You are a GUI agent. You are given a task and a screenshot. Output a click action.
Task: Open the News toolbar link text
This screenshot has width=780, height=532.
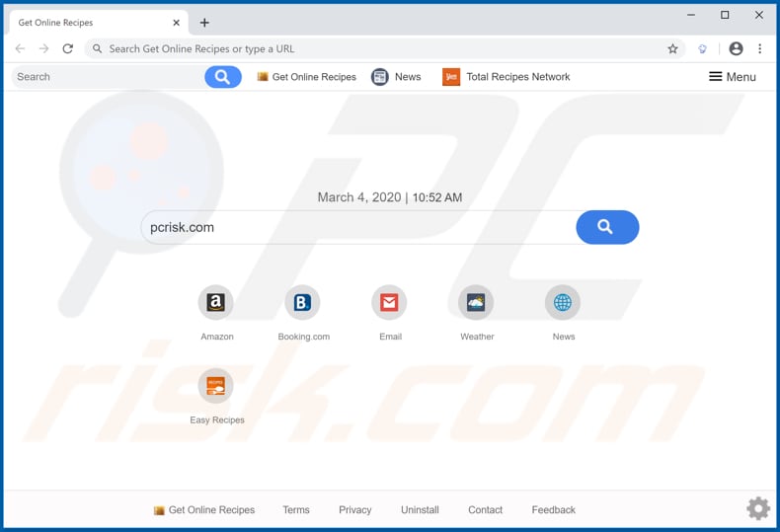pyautogui.click(x=408, y=77)
